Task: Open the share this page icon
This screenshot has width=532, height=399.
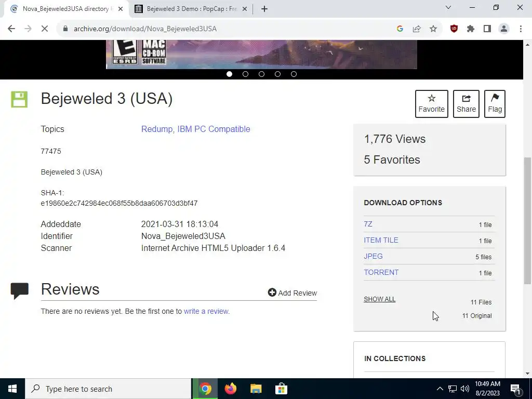Action: 417,29
